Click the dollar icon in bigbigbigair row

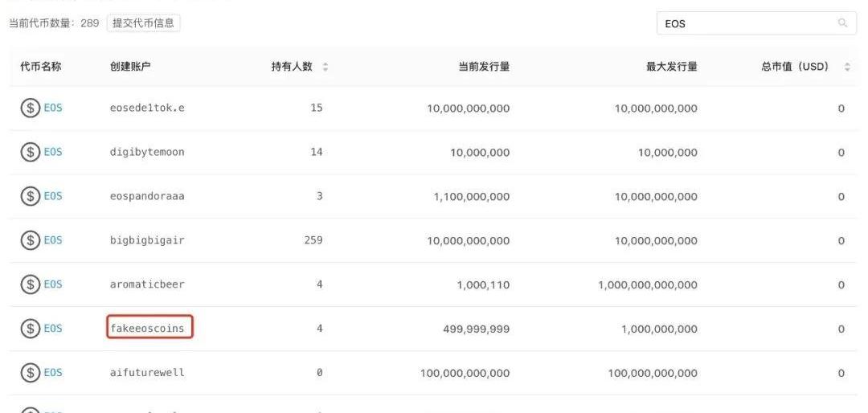[x=31, y=240]
